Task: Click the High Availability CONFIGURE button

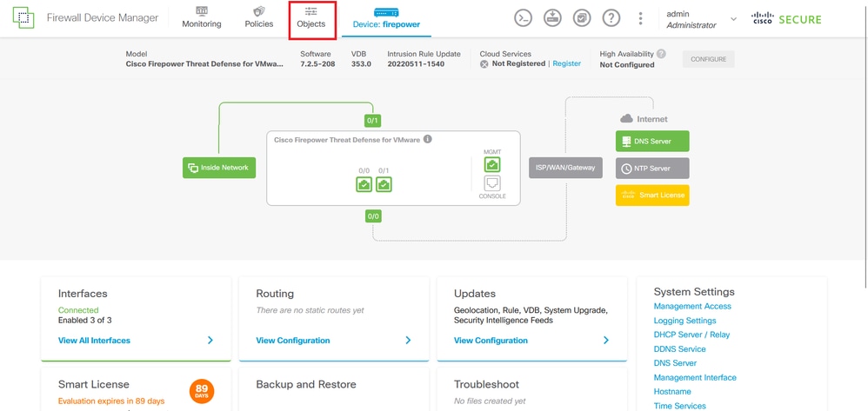Action: pos(709,59)
